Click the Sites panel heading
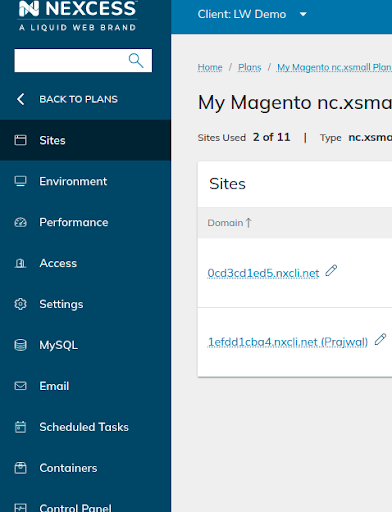 pyautogui.click(x=227, y=184)
